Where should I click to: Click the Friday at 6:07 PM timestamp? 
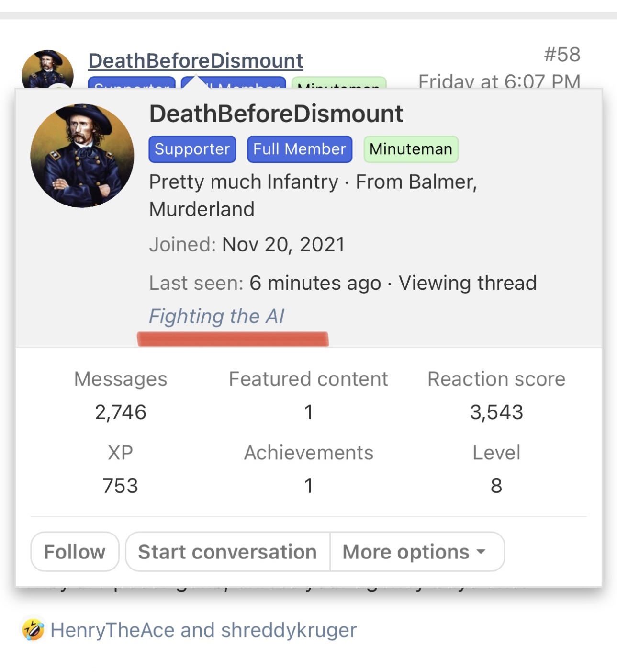tap(499, 80)
